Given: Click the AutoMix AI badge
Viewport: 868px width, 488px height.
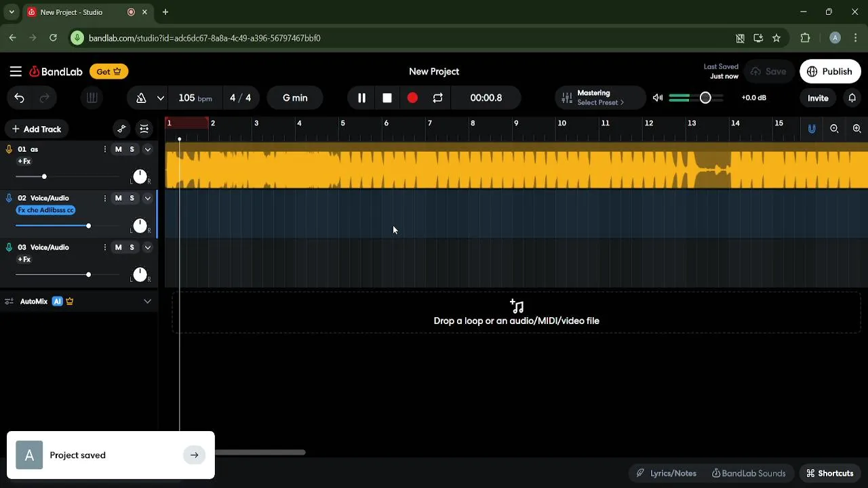Looking at the screenshot, I should [58, 302].
